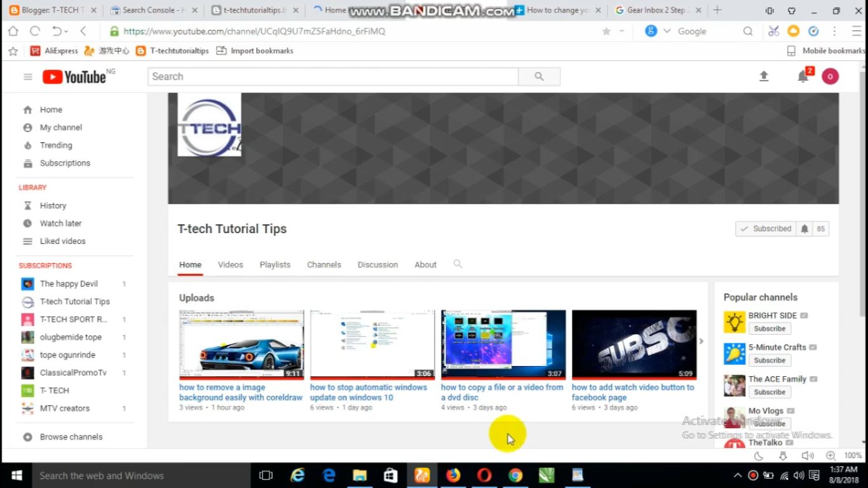Open T-TECH SPORT subscription
The width and height of the screenshot is (868, 488).
point(75,319)
